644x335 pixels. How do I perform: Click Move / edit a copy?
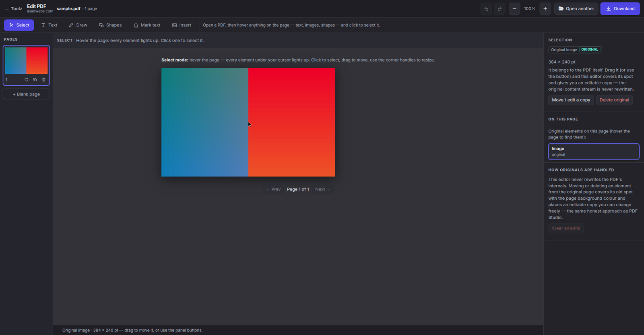[571, 100]
